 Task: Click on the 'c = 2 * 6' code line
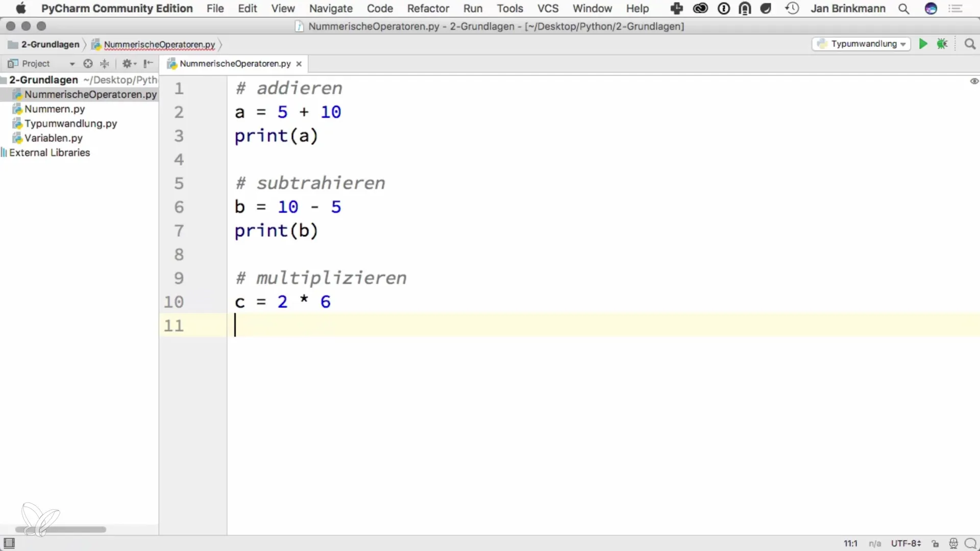[x=283, y=302]
